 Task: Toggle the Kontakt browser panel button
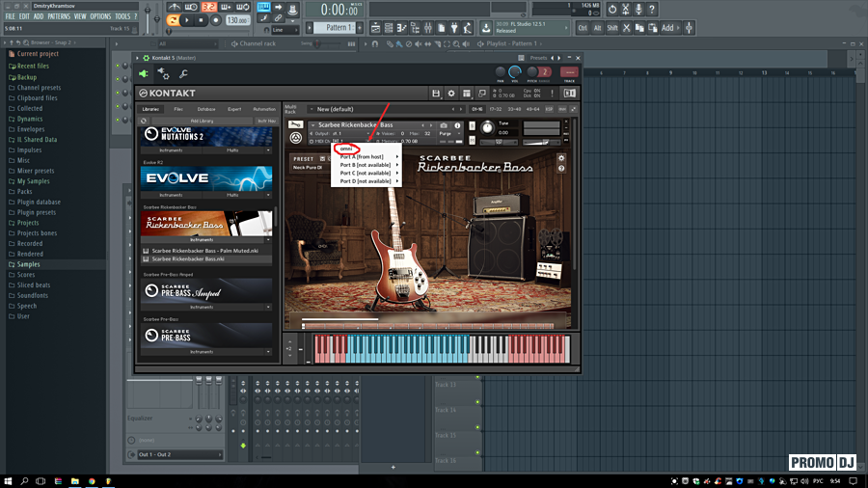pyautogui.click(x=467, y=94)
